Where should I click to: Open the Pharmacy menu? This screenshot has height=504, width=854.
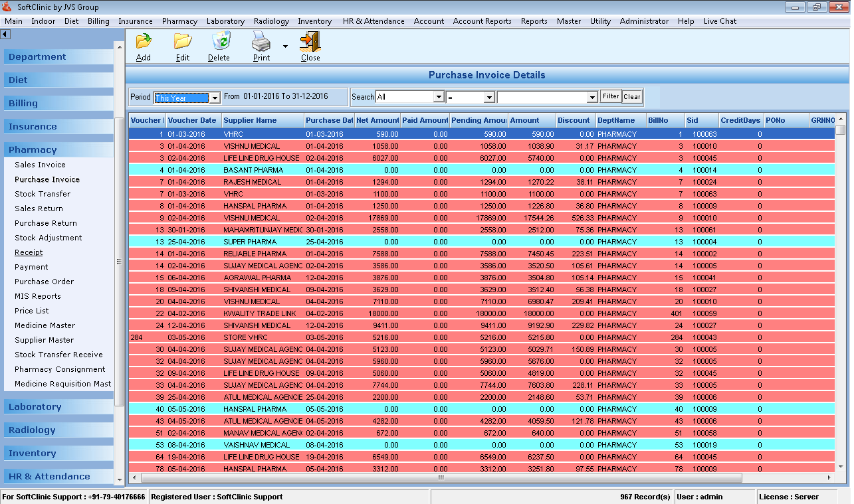[179, 21]
